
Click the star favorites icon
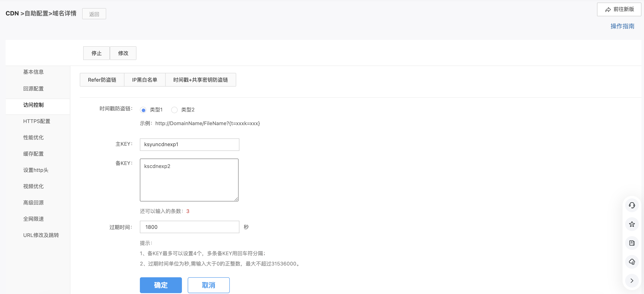(632, 224)
